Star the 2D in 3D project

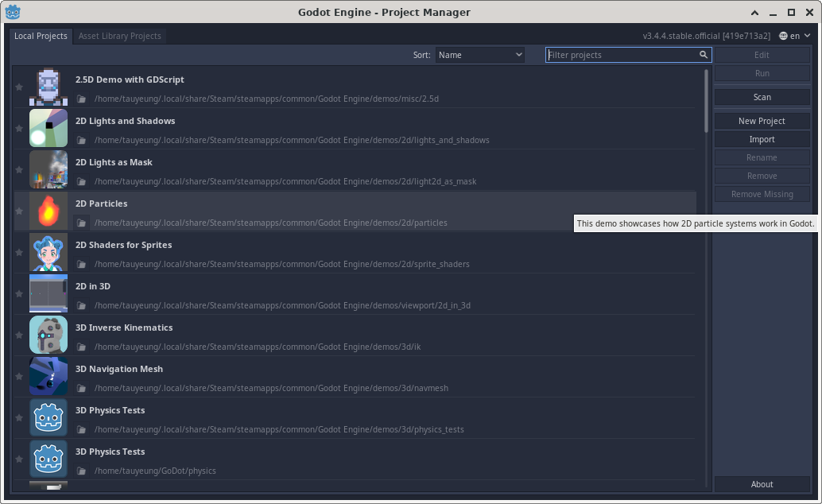point(19,293)
